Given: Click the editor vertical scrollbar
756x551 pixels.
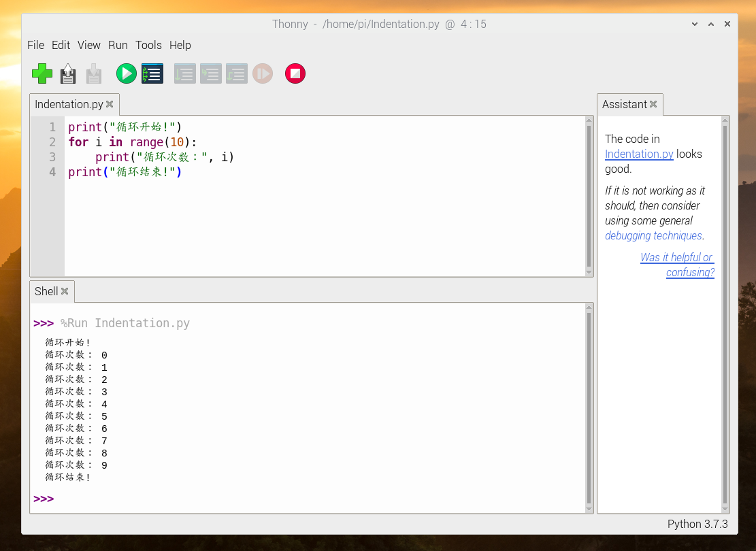Looking at the screenshot, I should point(589,196).
